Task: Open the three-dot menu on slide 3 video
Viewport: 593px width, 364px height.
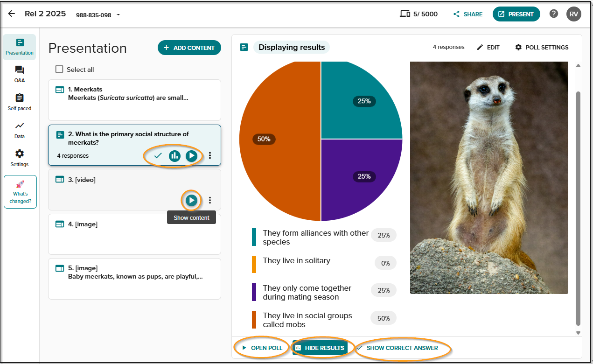Action: click(x=210, y=200)
